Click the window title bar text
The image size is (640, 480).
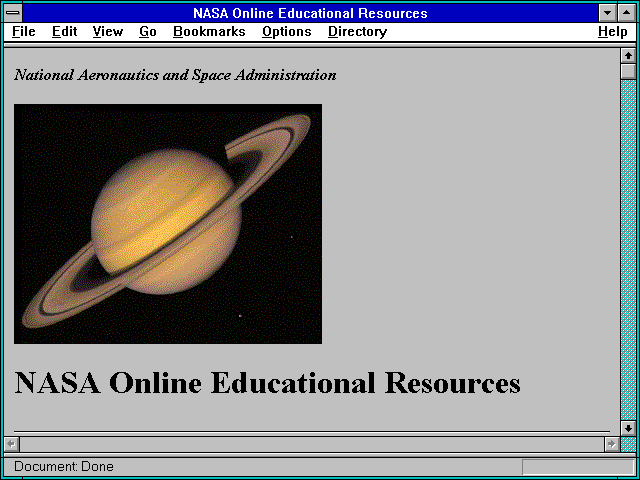(x=310, y=13)
